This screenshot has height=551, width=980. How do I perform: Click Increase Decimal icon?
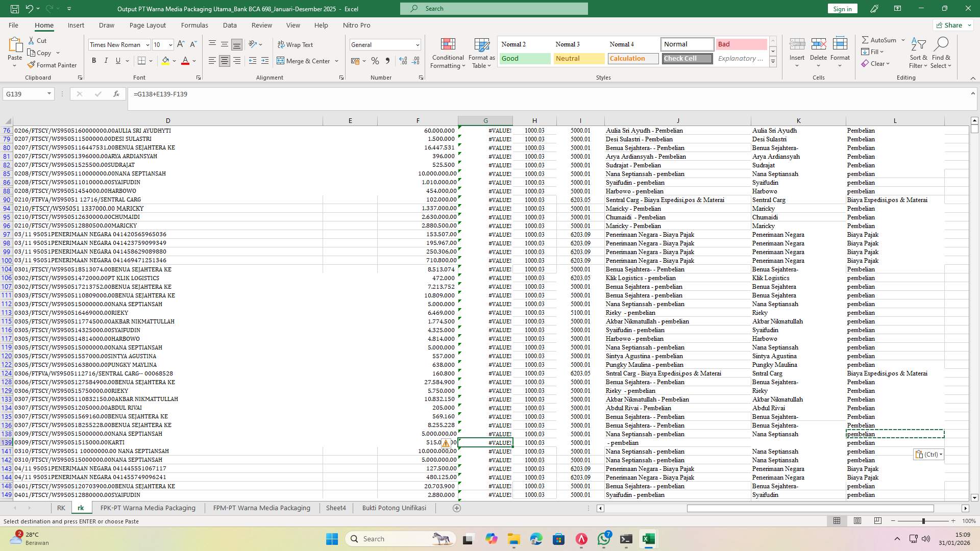tap(402, 61)
